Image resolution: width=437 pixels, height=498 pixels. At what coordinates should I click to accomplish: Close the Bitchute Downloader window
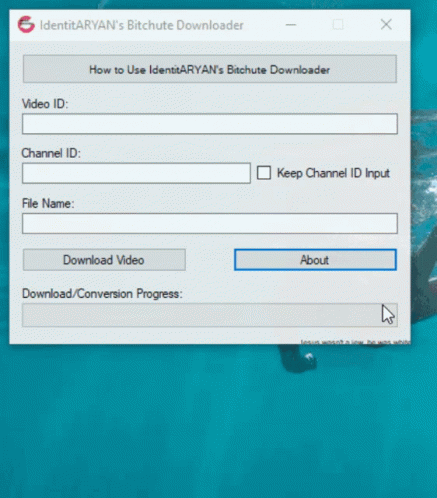(386, 24)
